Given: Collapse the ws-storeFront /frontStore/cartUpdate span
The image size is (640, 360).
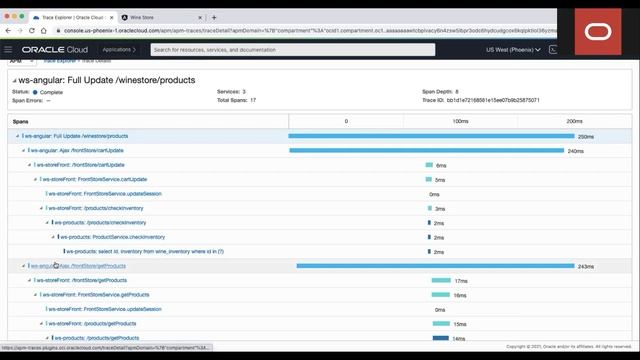Looking at the screenshot, I should 29,165.
